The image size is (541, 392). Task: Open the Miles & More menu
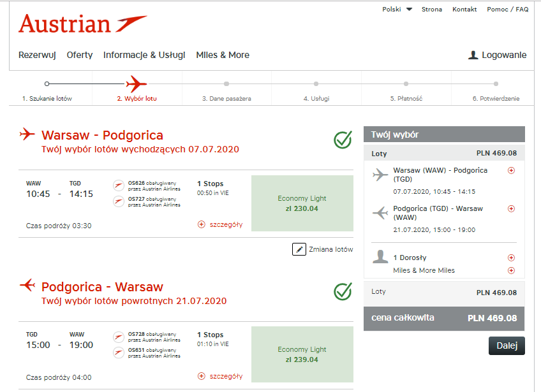pyautogui.click(x=223, y=55)
